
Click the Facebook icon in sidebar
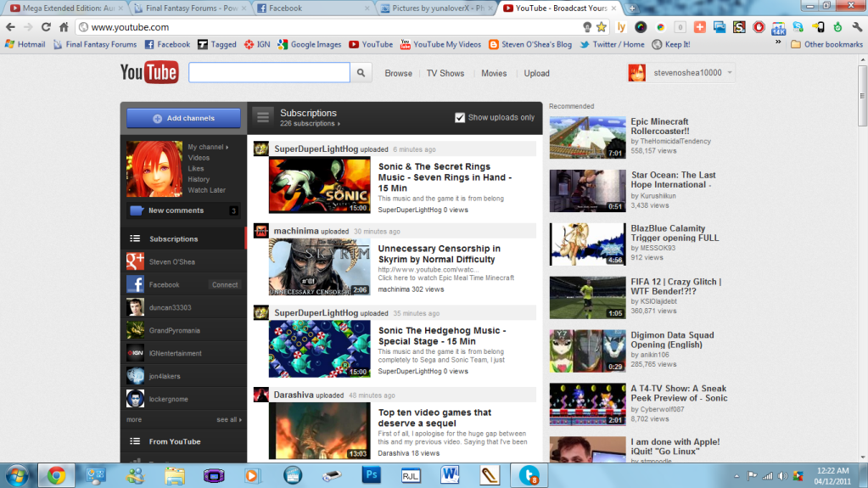tap(135, 284)
